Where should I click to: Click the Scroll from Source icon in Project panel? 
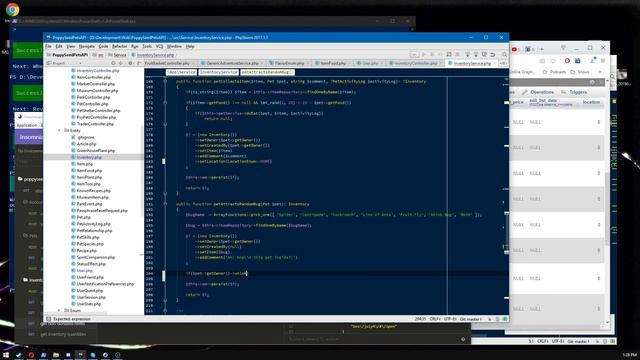[x=113, y=63]
